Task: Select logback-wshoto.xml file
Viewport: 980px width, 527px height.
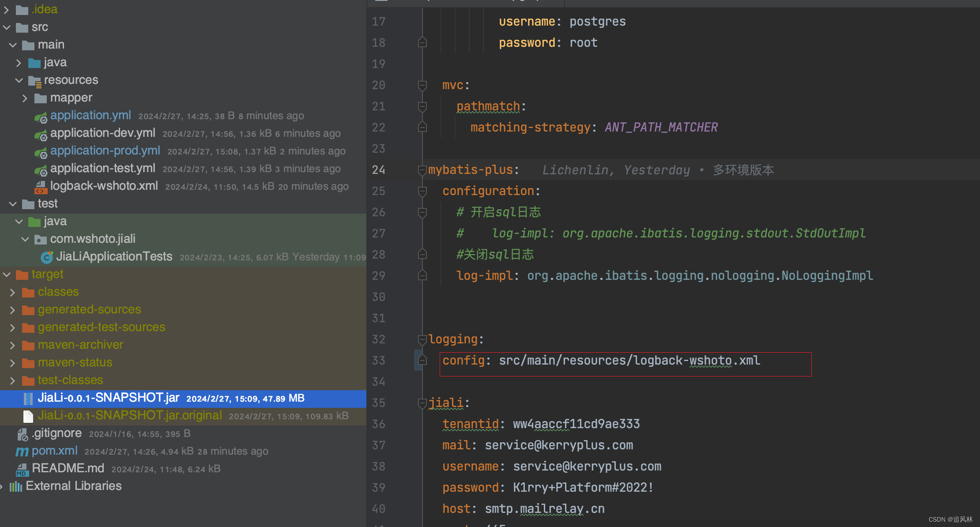Action: tap(104, 186)
